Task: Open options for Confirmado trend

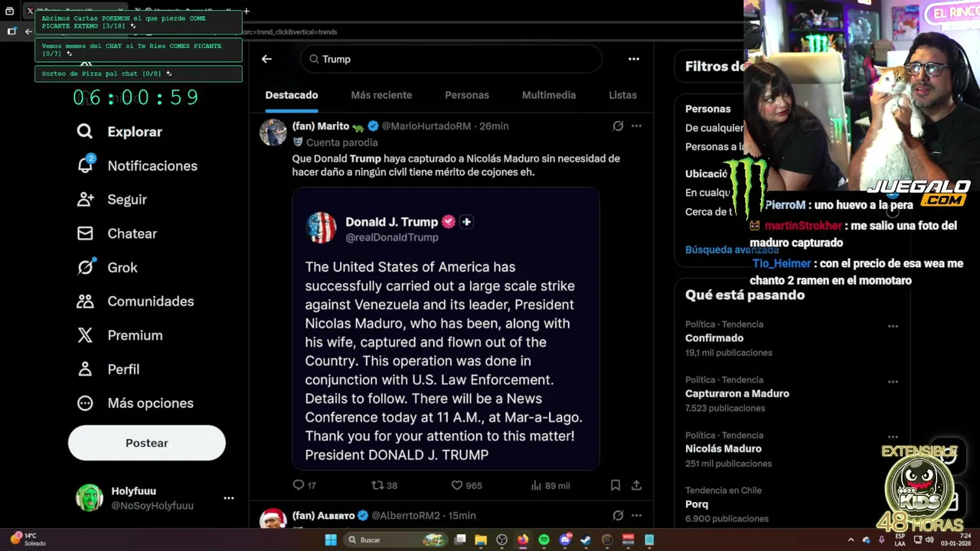Action: coord(893,326)
